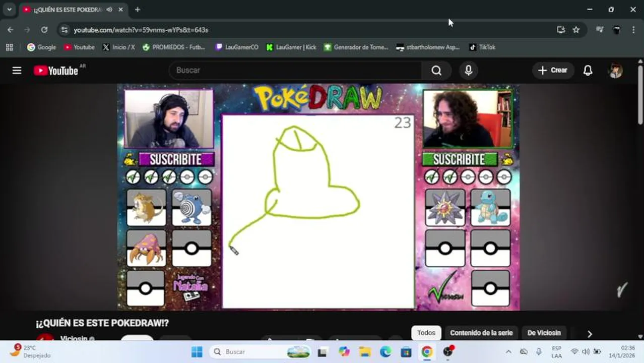Switch to Chrome on the taskbar
Viewport: 644px width, 363px height.
click(427, 351)
